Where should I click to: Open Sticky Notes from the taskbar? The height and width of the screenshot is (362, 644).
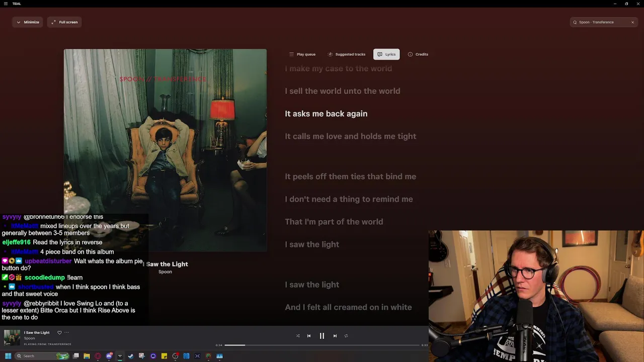164,356
